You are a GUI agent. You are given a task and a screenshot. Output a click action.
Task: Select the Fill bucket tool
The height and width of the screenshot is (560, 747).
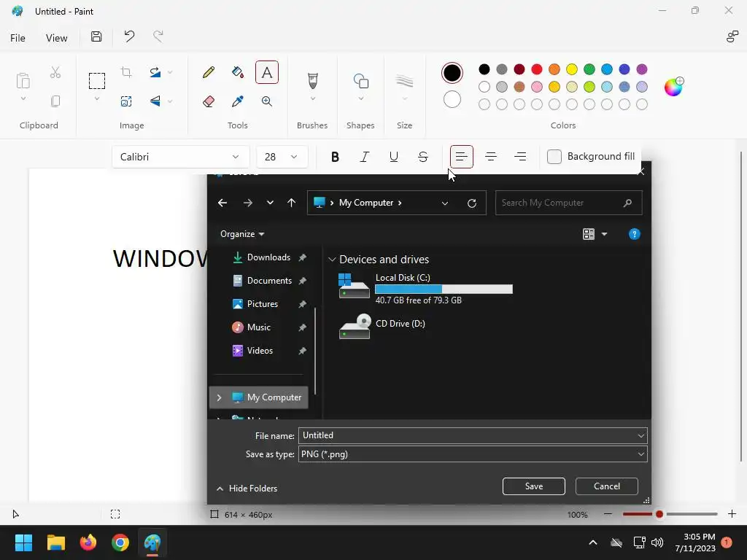tap(237, 72)
